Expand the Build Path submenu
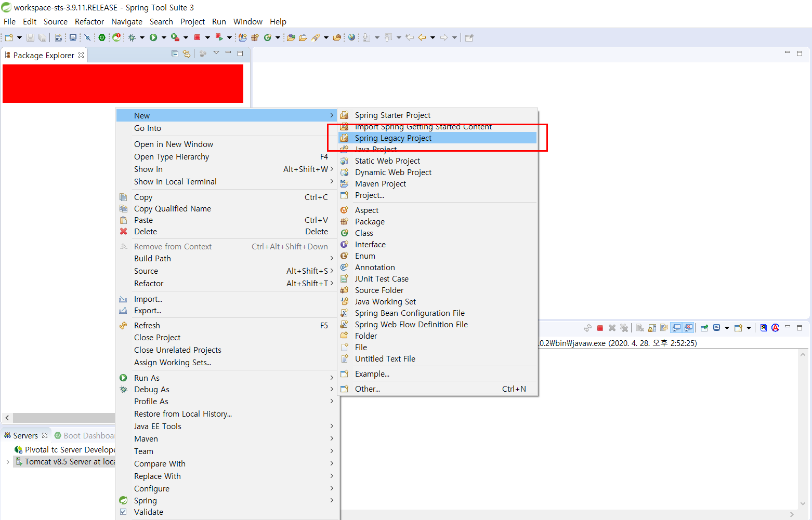812x520 pixels. tap(227, 259)
